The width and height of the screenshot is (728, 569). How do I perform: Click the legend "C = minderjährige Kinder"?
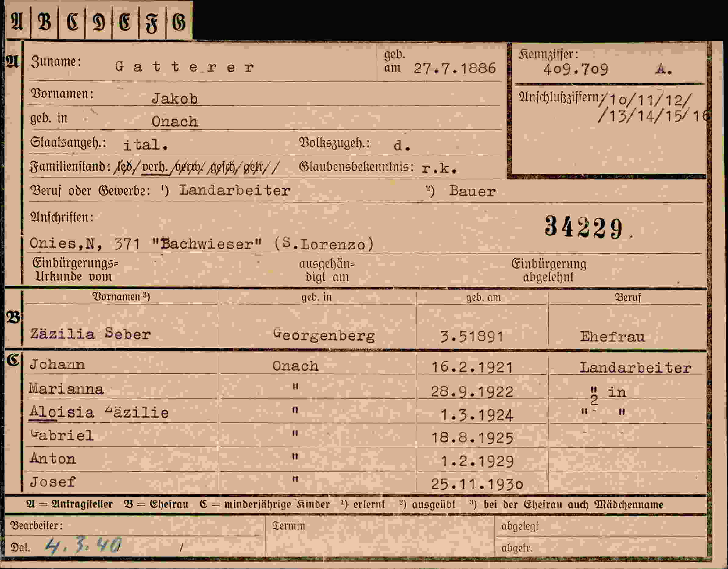pos(265,504)
